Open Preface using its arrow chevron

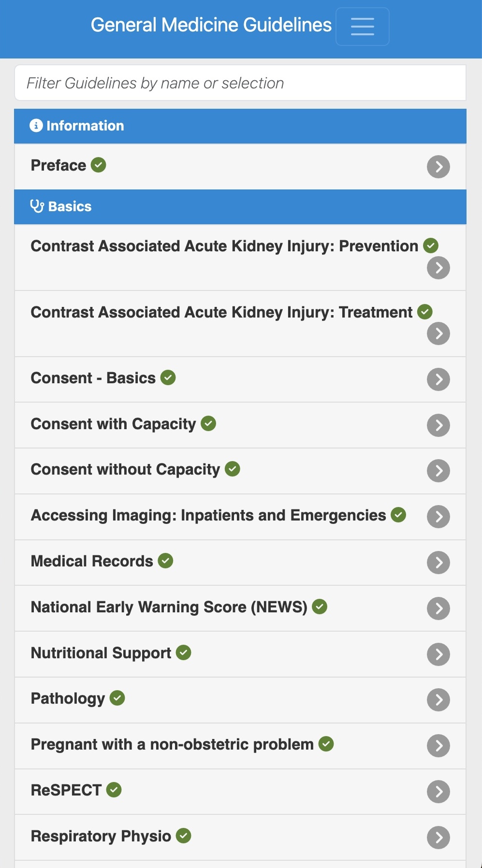(x=438, y=167)
